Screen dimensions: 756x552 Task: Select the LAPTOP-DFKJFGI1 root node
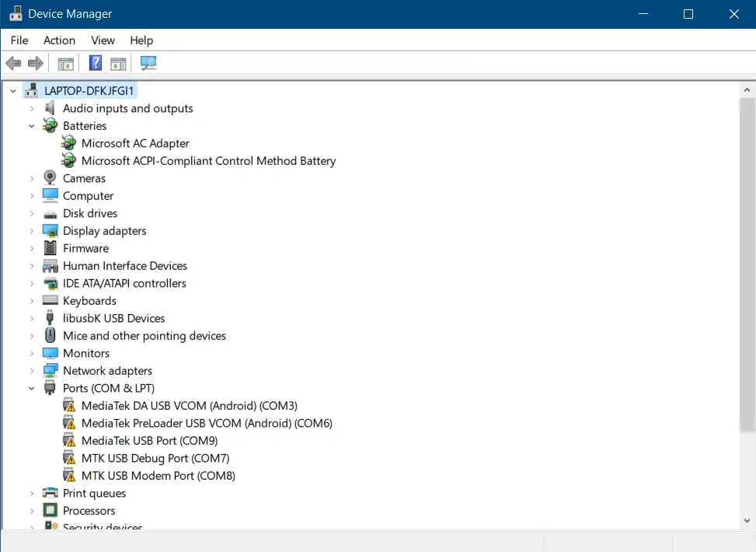tap(90, 90)
